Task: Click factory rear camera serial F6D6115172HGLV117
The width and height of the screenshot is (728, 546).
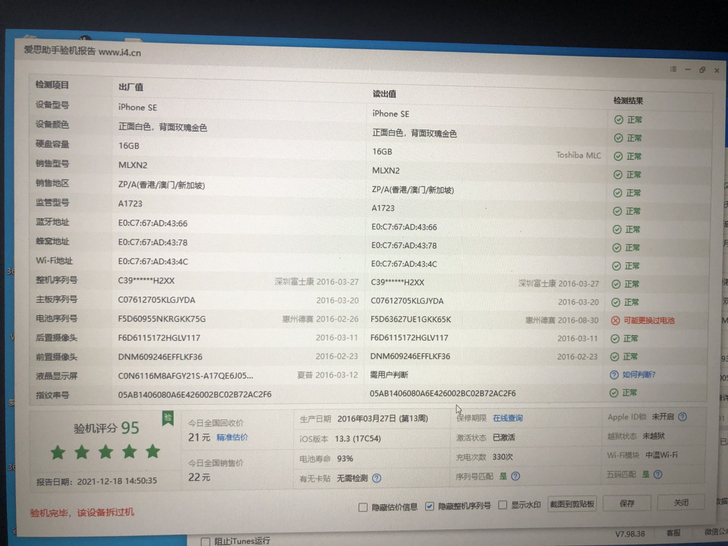Action: tap(159, 338)
